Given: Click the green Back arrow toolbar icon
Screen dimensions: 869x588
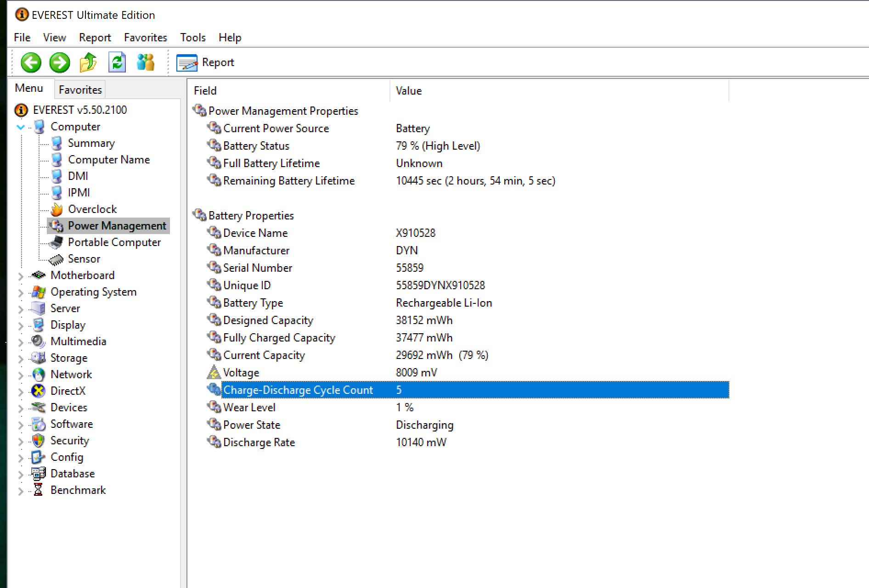Looking at the screenshot, I should (31, 62).
